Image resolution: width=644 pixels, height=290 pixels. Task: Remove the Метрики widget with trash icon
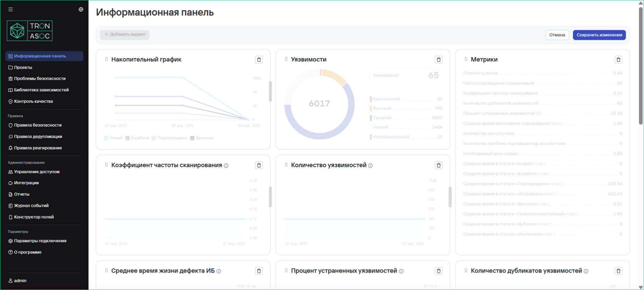pyautogui.click(x=618, y=60)
